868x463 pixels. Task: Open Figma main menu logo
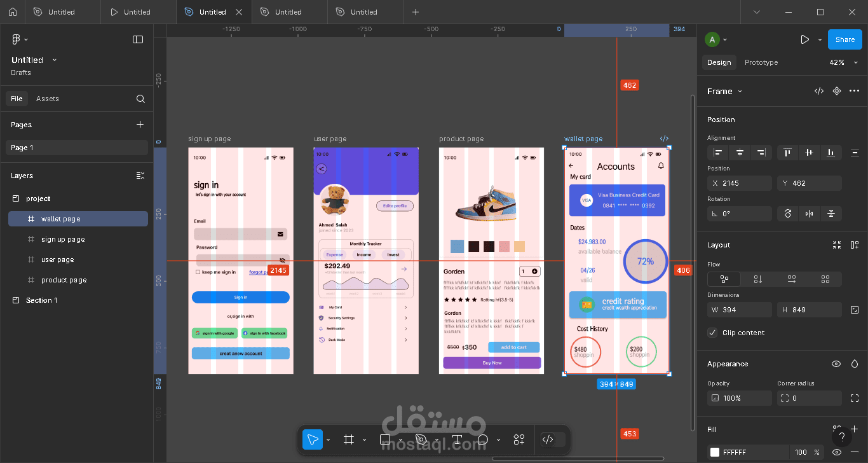[17, 39]
